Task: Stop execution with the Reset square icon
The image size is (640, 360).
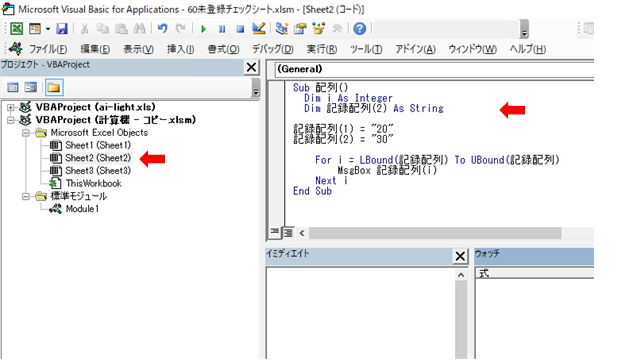Action: point(240,29)
